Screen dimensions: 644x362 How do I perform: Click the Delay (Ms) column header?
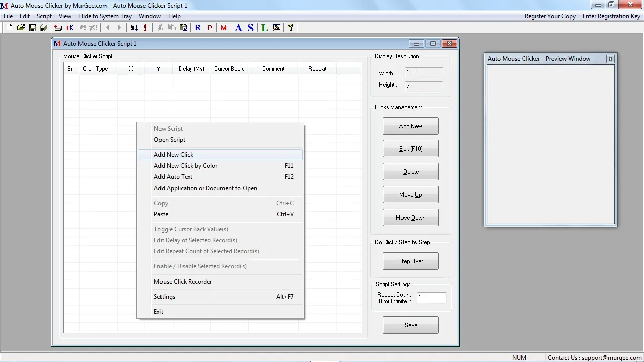pos(191,69)
